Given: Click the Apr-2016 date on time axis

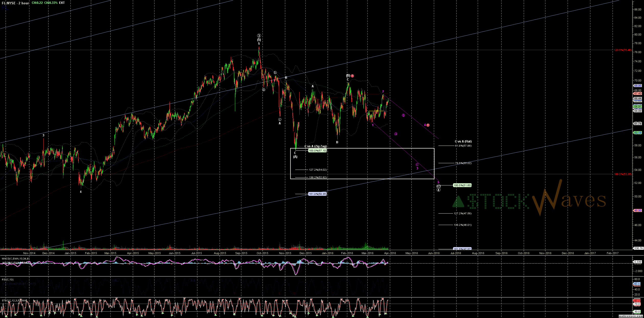Looking at the screenshot, I should point(390,253).
